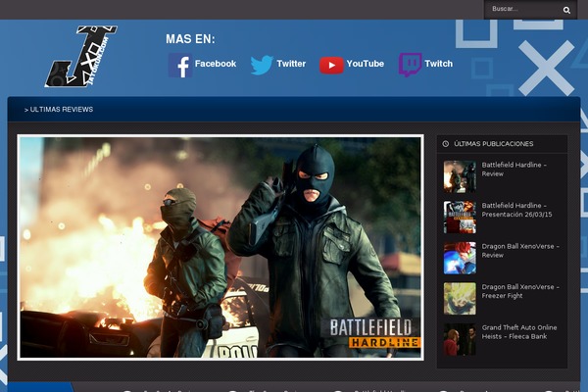Open the JATORDN.COM site logo
Screen dimensions: 588x392
(81, 56)
